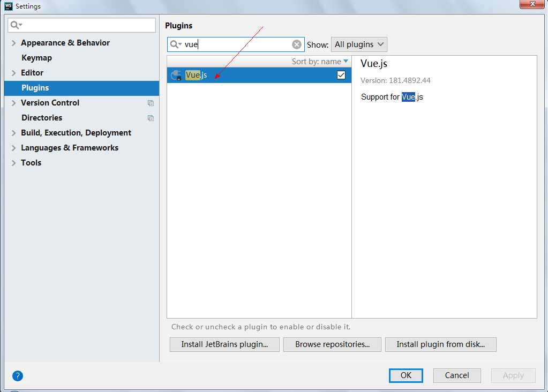The image size is (548, 392).
Task: Open Build, Execution, Deployment settings
Action: click(x=76, y=133)
